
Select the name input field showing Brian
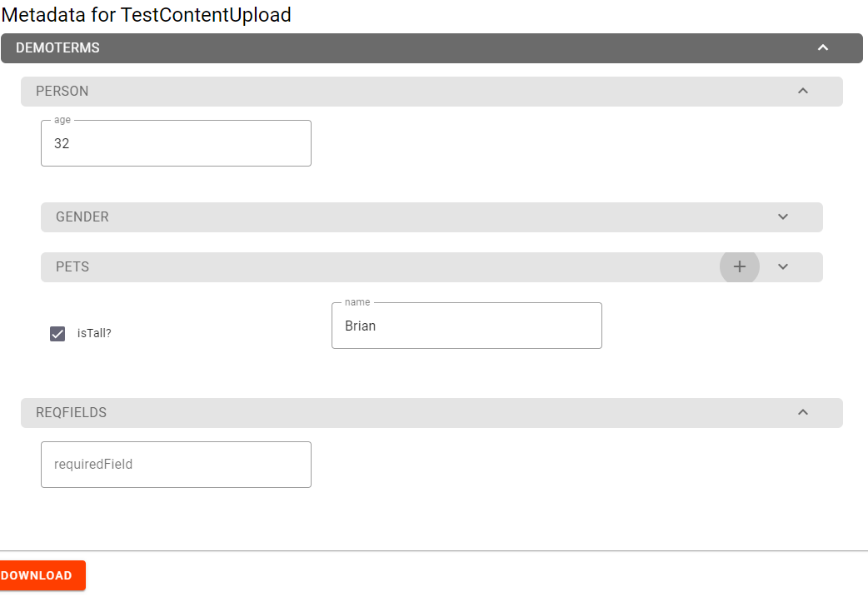coord(466,326)
